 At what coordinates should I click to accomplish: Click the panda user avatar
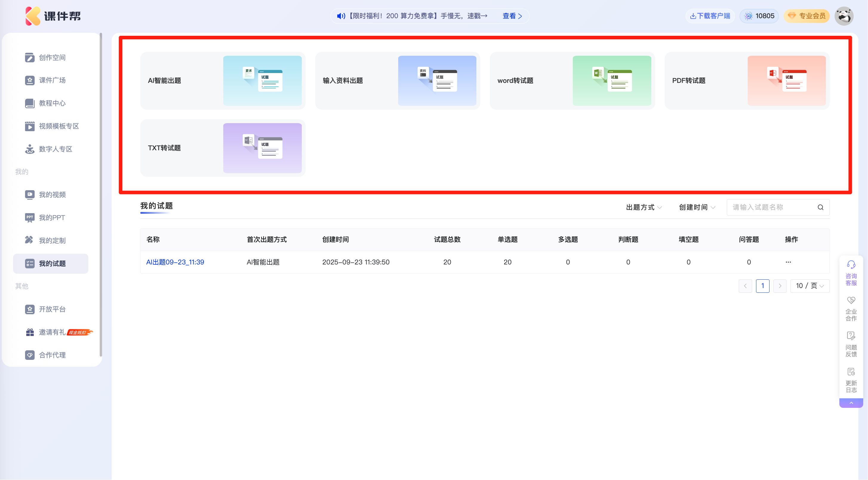click(844, 16)
